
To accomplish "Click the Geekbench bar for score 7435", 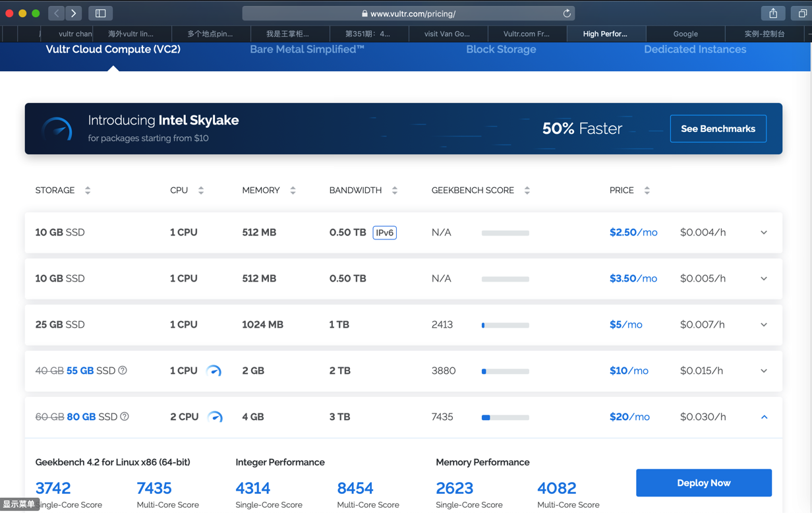I will click(x=506, y=417).
